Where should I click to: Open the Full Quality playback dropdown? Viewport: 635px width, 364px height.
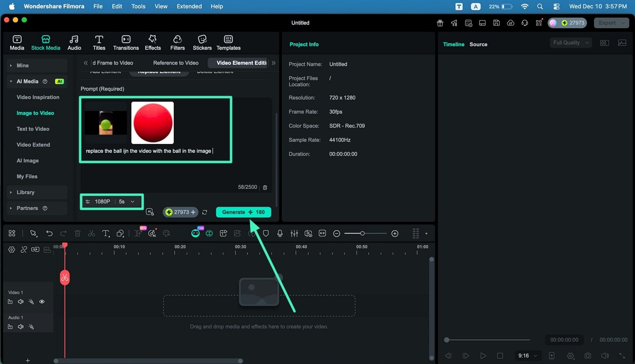pyautogui.click(x=571, y=42)
